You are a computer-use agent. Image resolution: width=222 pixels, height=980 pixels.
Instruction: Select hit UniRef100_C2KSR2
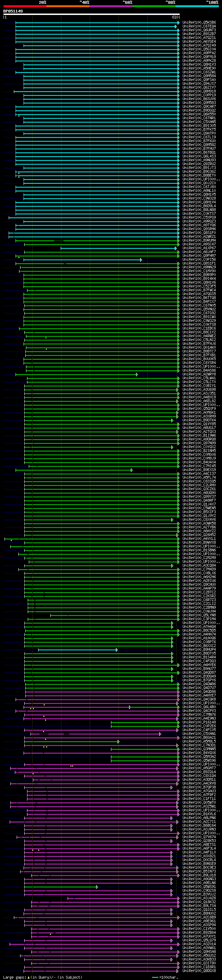(199, 596)
